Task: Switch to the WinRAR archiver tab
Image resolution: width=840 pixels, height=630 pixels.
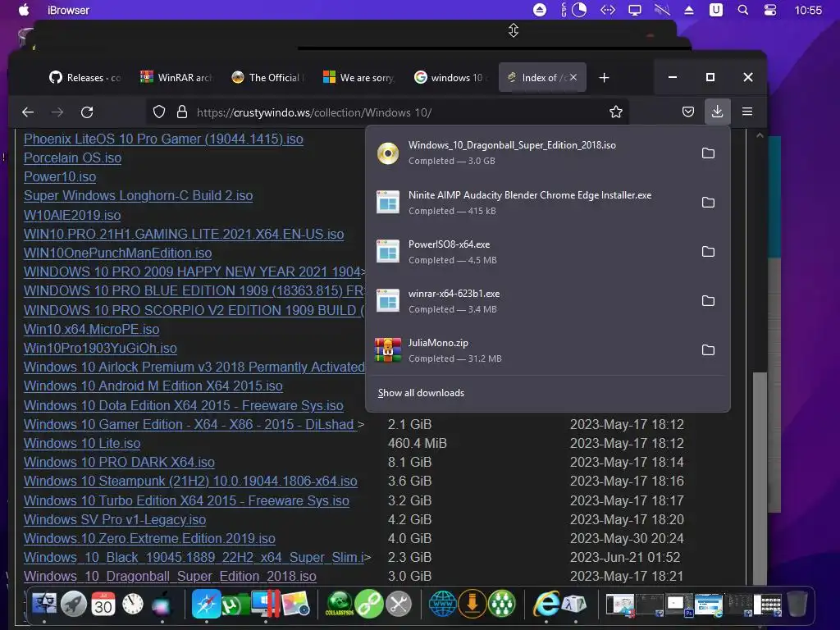Action: coord(176,78)
